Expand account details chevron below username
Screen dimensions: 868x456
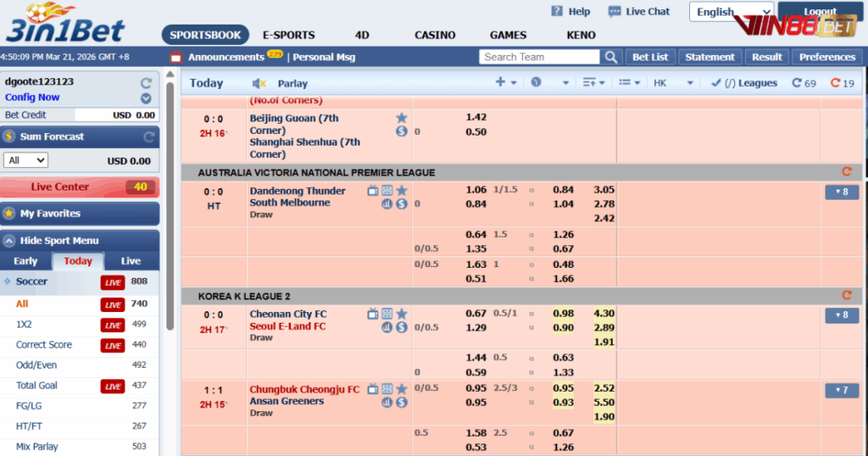coord(146,98)
